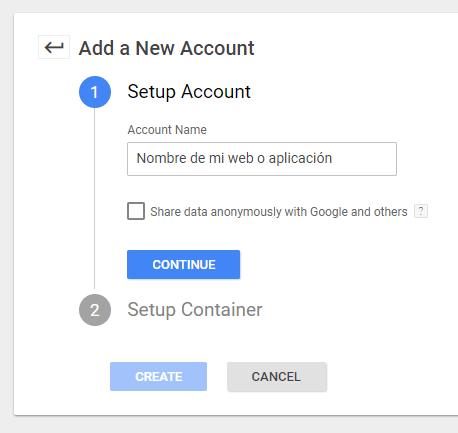Click the CONTINUE button

coord(183,264)
